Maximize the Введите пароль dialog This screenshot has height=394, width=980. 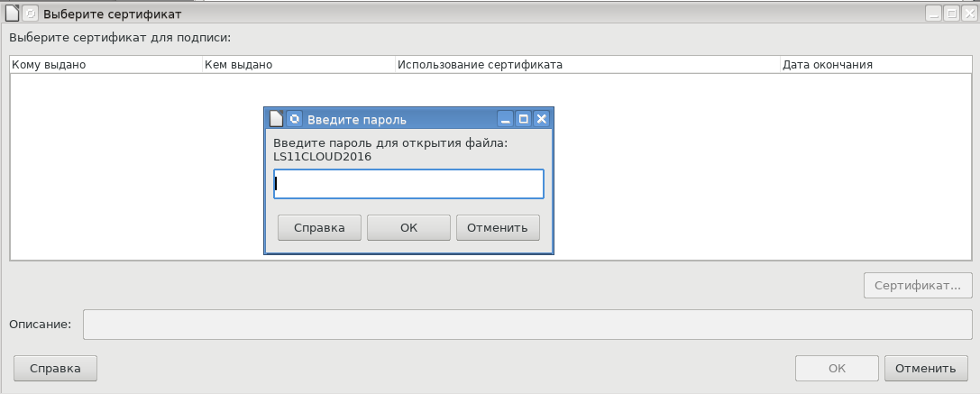pyautogui.click(x=524, y=119)
